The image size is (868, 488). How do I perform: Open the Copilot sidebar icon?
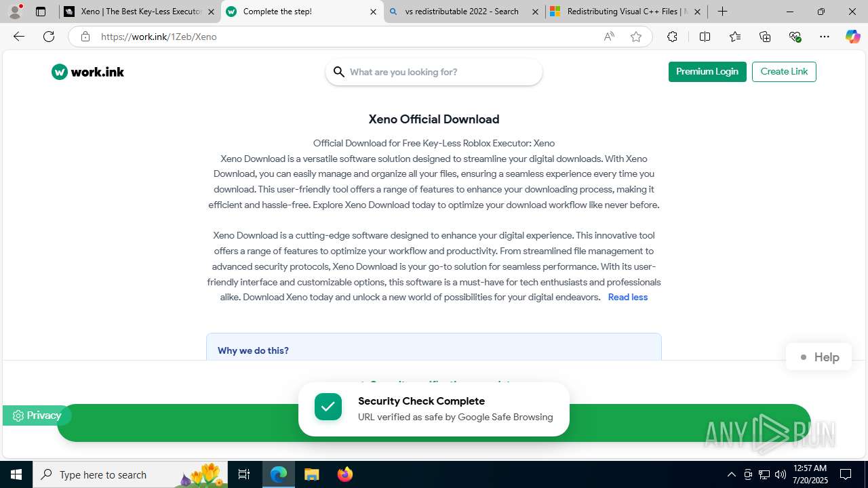coord(852,37)
